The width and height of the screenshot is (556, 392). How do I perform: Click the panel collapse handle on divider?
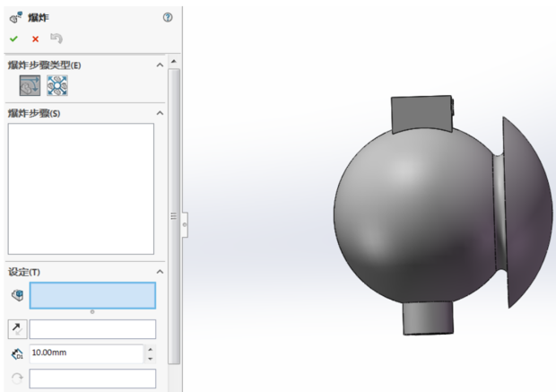click(x=185, y=225)
